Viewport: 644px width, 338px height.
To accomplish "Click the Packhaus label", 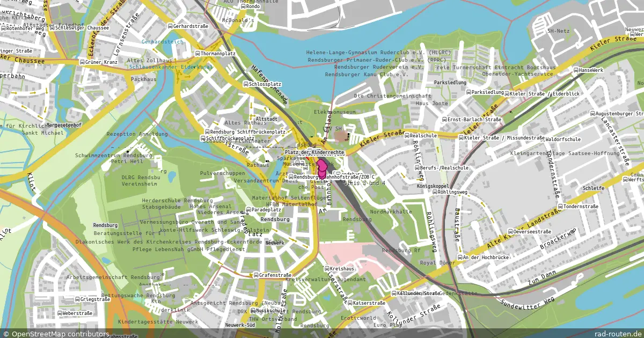I will point(143,79).
